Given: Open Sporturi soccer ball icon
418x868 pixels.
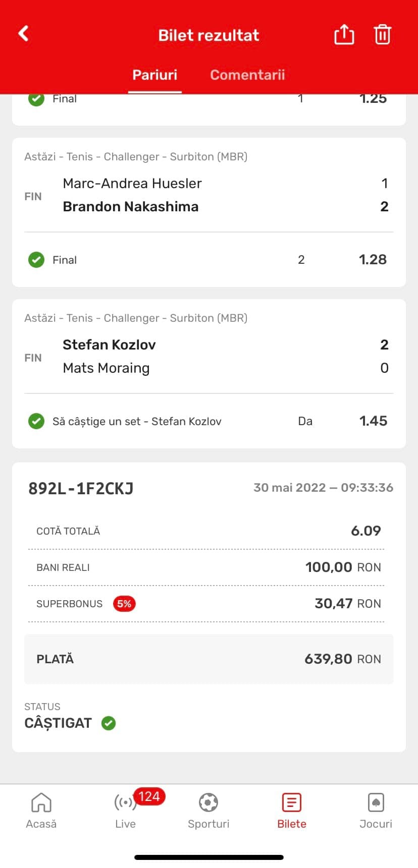Looking at the screenshot, I should tap(208, 802).
